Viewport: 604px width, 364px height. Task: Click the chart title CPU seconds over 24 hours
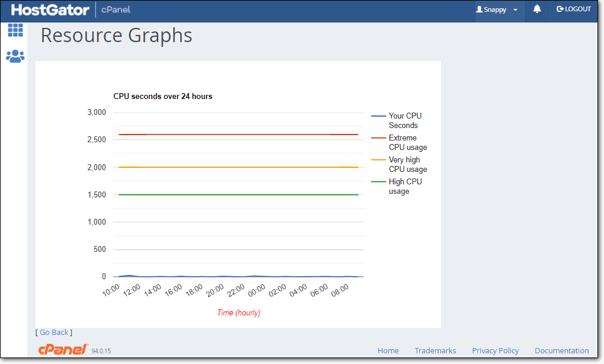click(162, 96)
